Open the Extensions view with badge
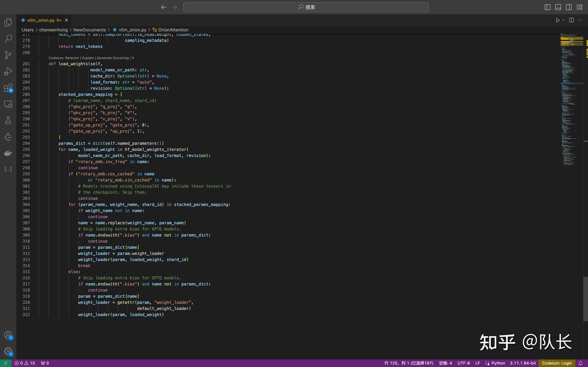The image size is (588, 367). tap(8, 88)
